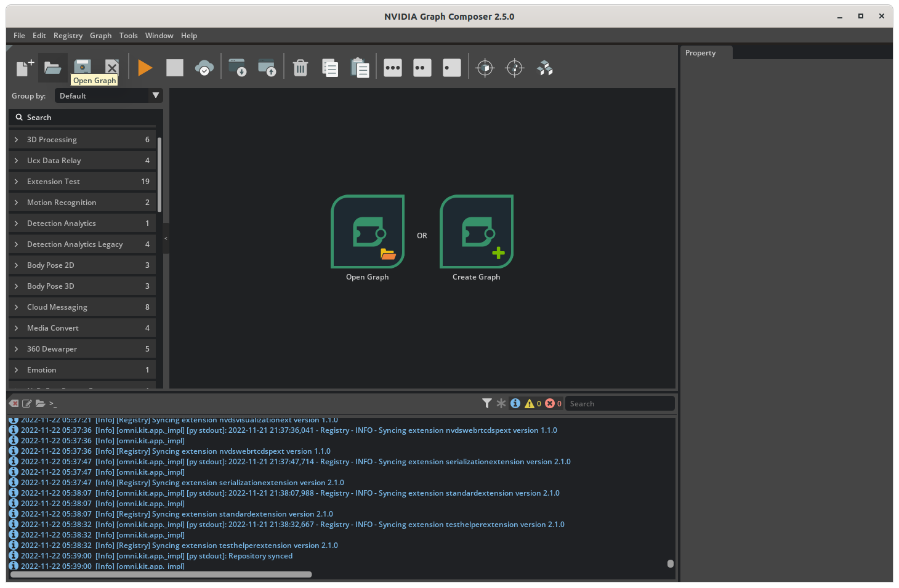Click the Open Graph folder toolbar icon
899x588 pixels.
pos(53,68)
